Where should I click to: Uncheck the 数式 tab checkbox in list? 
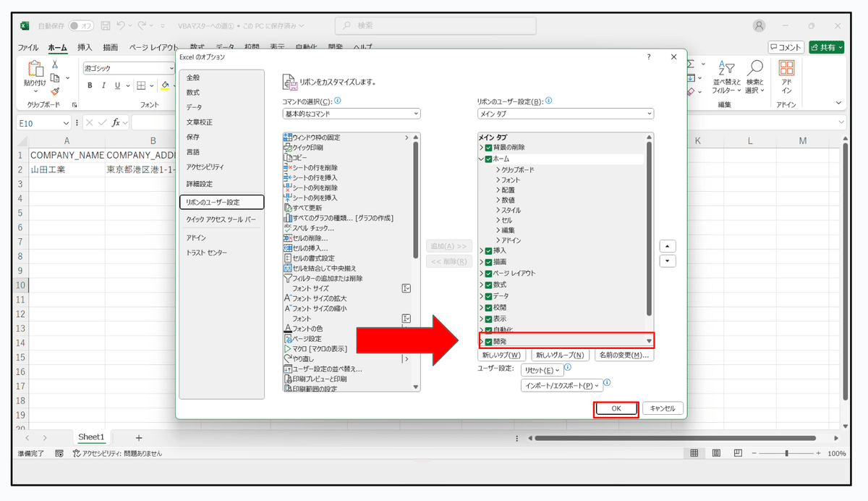pyautogui.click(x=489, y=285)
